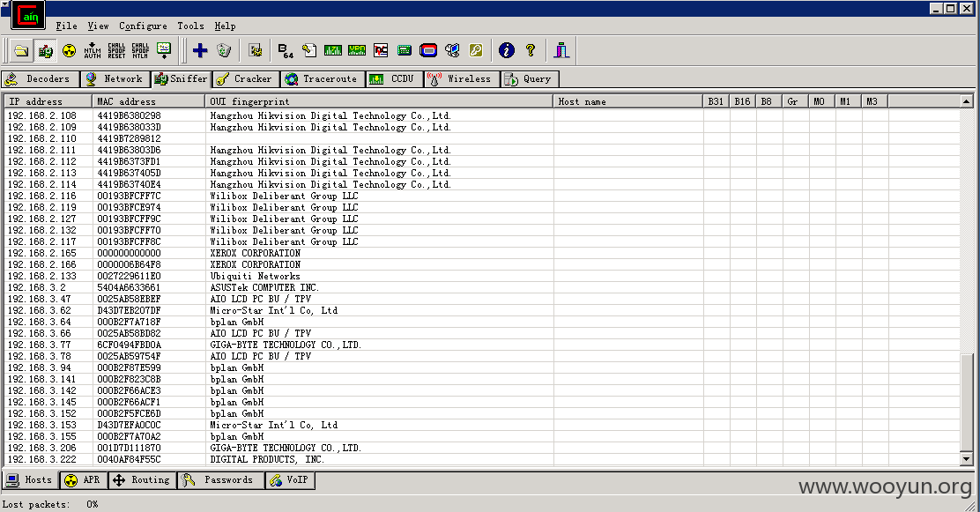Click the Exit door toolbar icon
The image size is (980, 512).
pos(561,50)
